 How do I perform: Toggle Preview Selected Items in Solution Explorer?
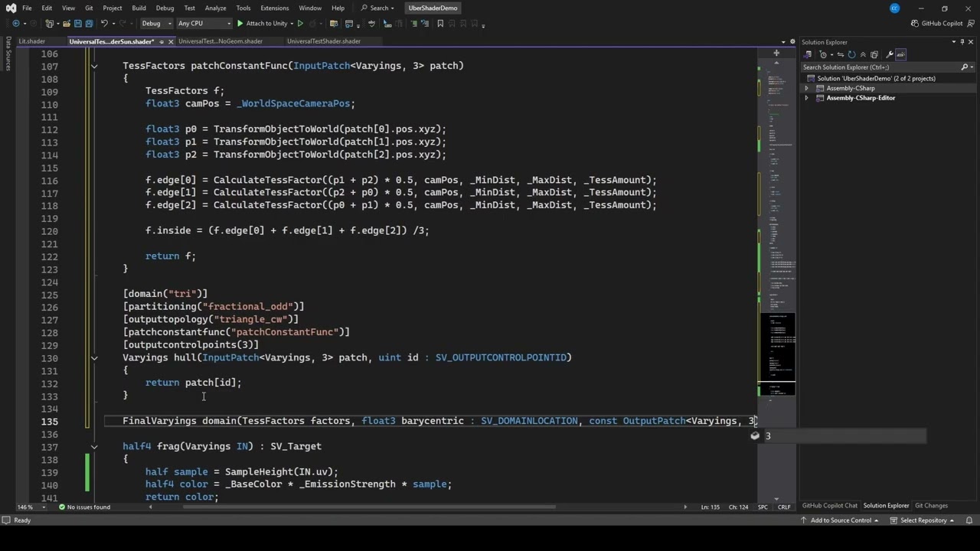(x=901, y=54)
